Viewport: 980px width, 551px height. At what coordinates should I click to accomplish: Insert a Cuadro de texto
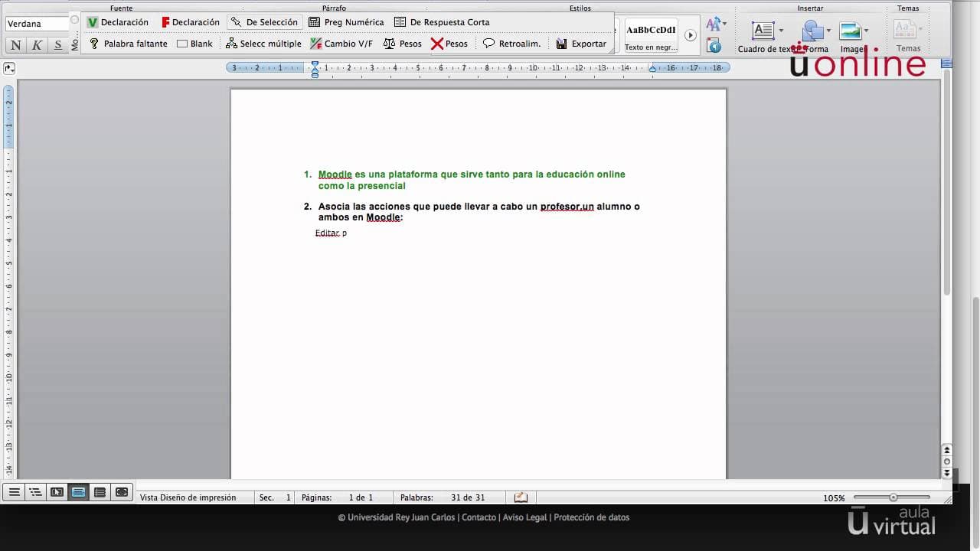click(763, 31)
